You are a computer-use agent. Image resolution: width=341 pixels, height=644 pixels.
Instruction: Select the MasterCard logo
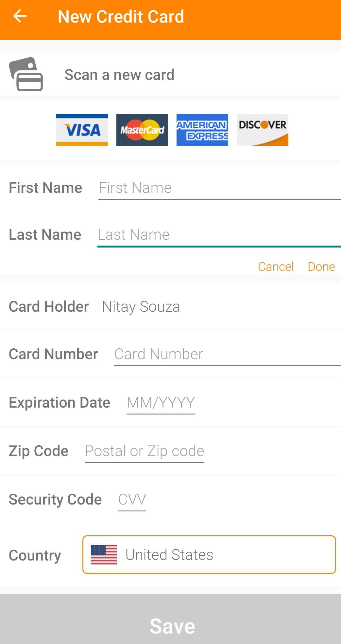pos(142,130)
